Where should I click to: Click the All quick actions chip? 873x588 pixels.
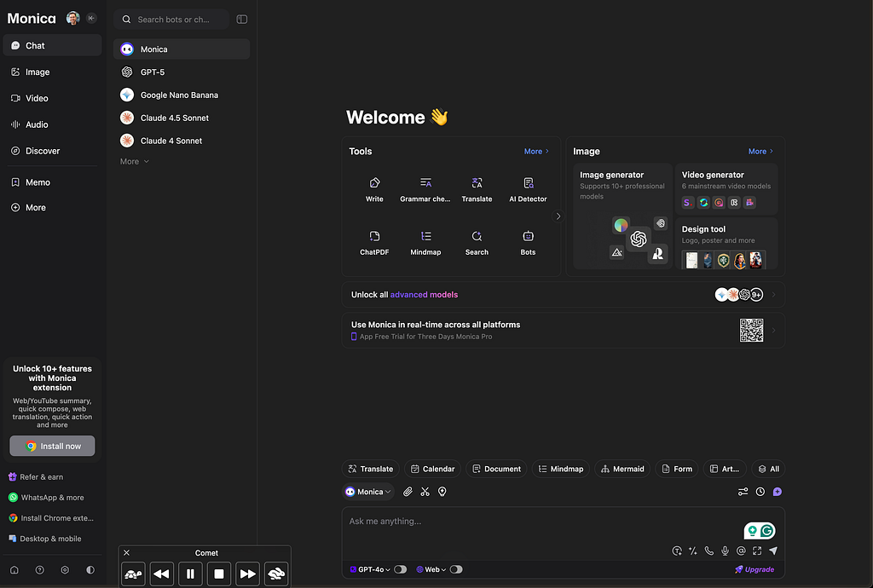(x=768, y=469)
